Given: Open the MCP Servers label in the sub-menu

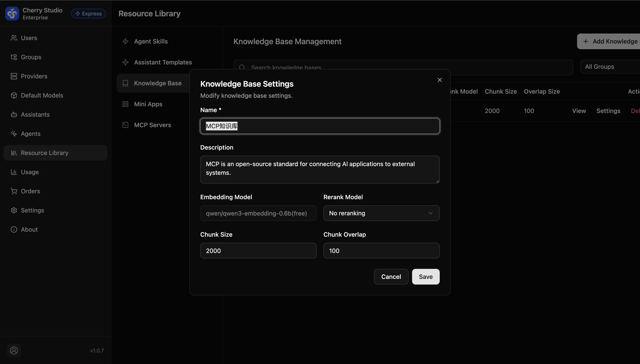Looking at the screenshot, I should (152, 125).
